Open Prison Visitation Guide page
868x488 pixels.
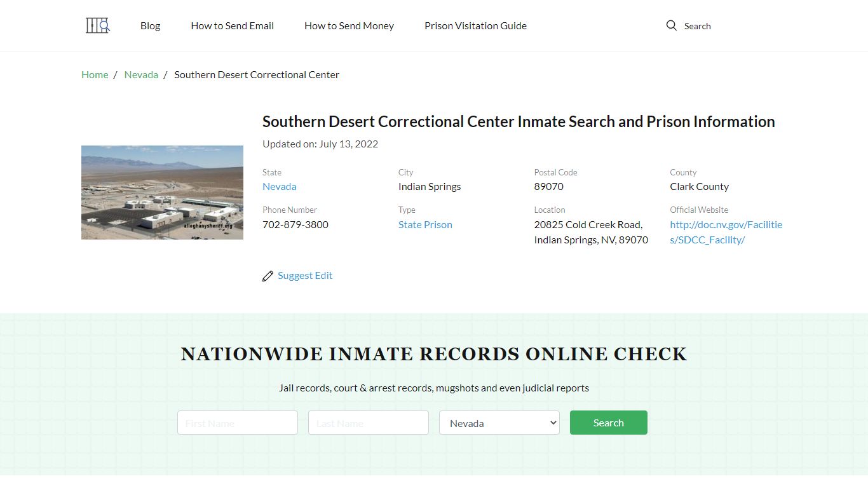[x=475, y=26]
